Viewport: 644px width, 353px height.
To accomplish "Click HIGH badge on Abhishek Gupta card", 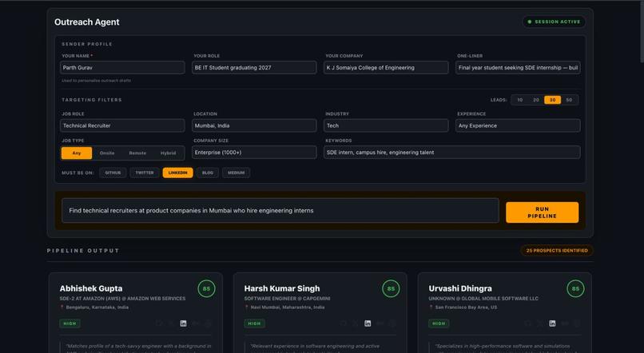I will click(70, 323).
